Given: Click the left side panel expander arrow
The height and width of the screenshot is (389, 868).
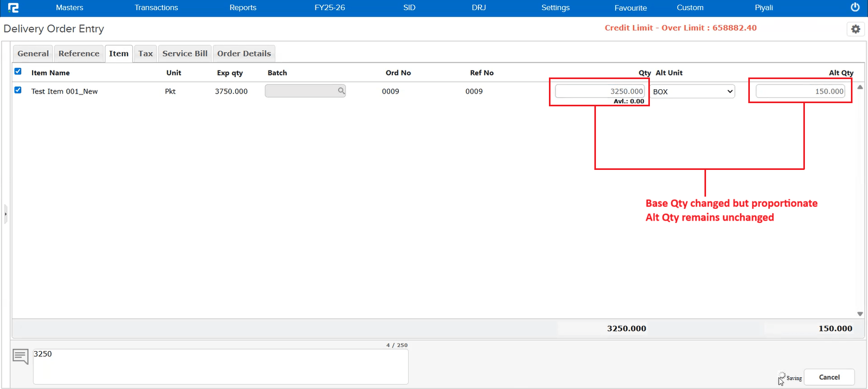Looking at the screenshot, I should [5, 214].
